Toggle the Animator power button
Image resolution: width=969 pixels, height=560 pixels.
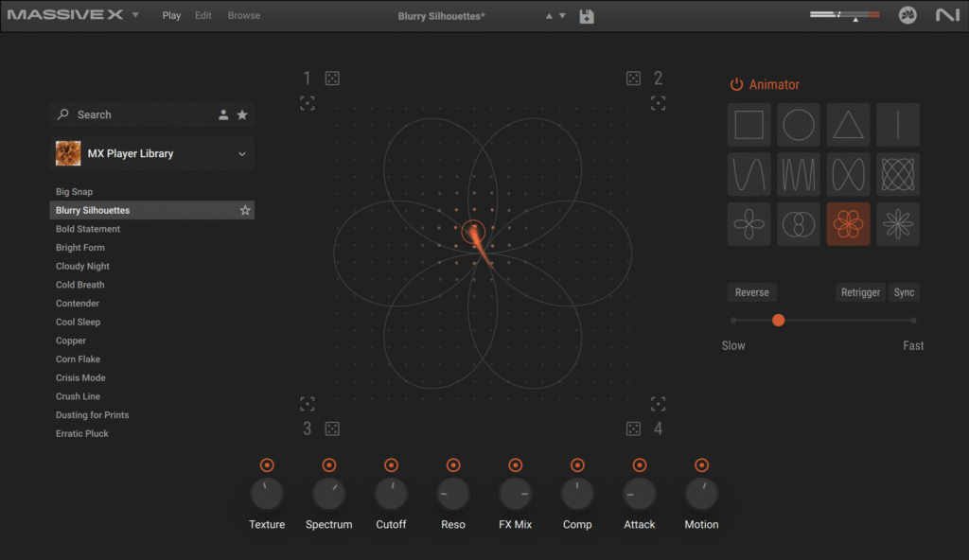point(736,85)
